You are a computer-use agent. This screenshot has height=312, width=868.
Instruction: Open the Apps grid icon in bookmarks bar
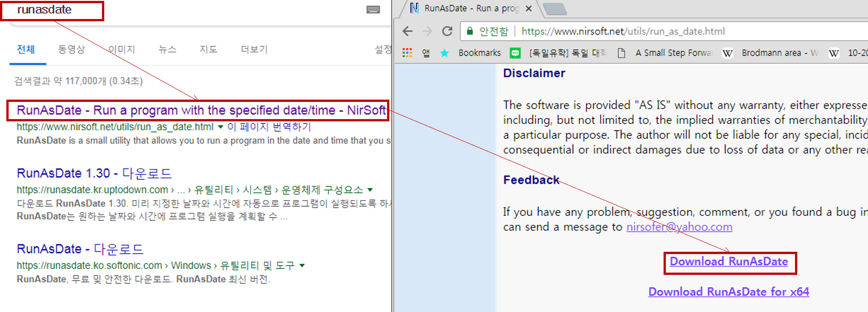click(x=407, y=53)
